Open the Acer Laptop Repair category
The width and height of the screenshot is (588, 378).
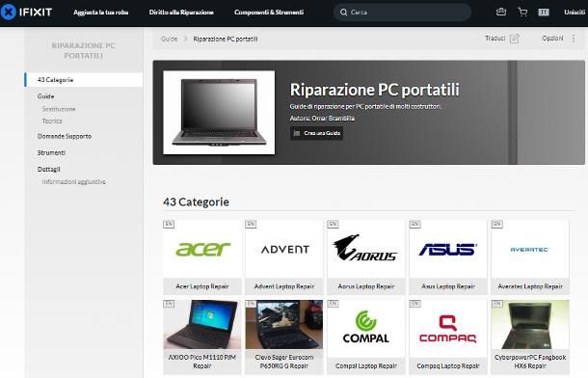coord(202,256)
